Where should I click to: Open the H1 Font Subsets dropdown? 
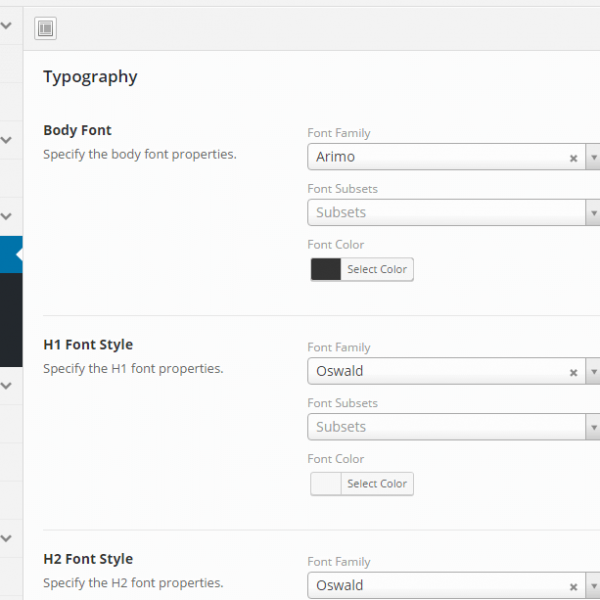(593, 427)
